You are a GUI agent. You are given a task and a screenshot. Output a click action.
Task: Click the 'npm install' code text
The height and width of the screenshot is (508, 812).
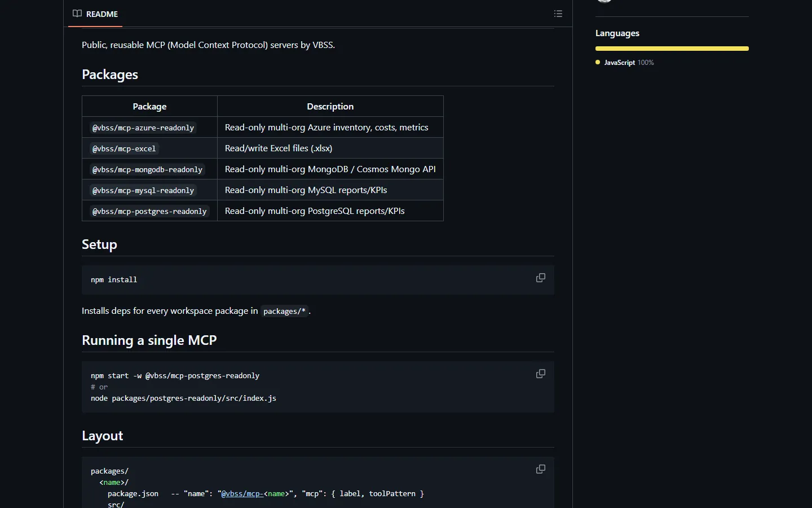tap(114, 280)
